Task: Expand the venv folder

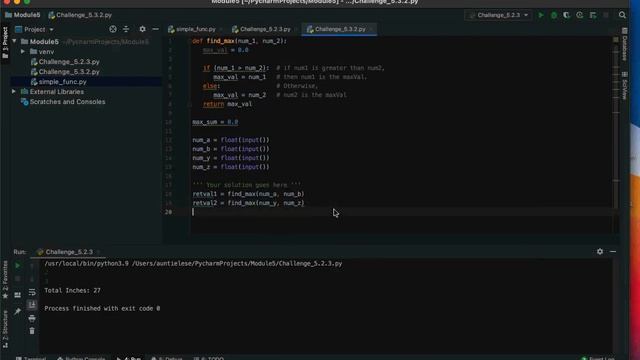Action: click(x=23, y=52)
